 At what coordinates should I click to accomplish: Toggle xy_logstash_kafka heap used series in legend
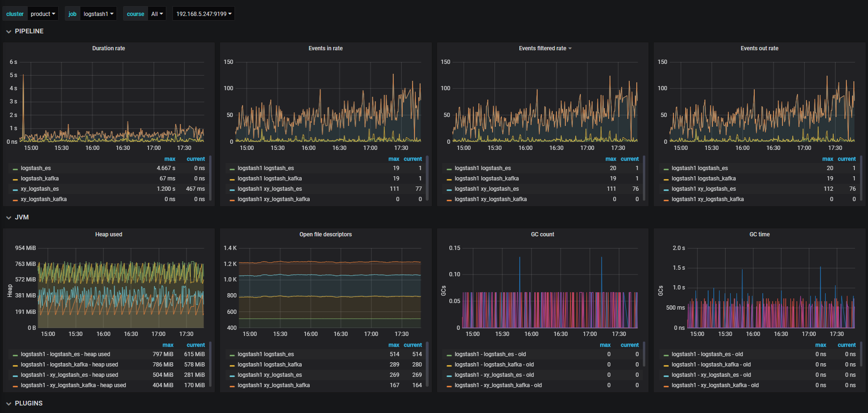tap(73, 385)
